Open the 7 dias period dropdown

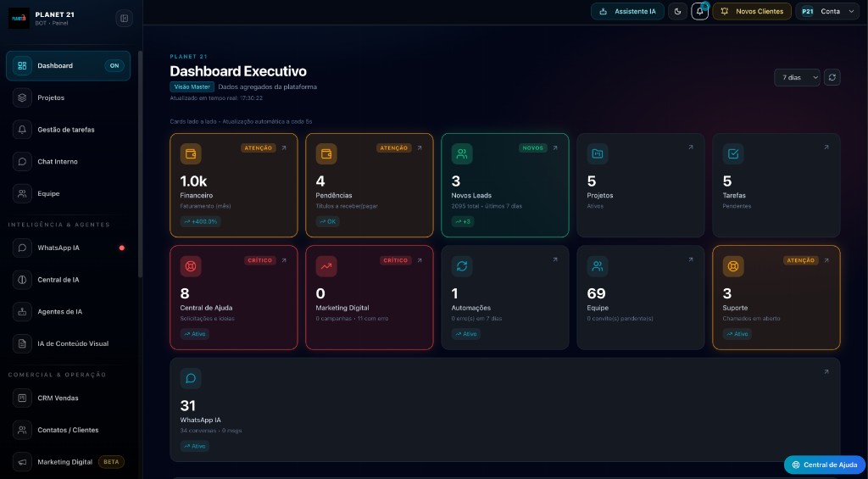(x=797, y=77)
